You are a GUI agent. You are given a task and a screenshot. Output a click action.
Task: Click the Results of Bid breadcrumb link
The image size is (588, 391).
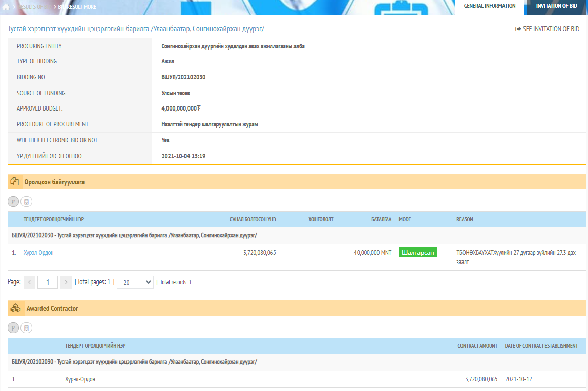pos(35,7)
